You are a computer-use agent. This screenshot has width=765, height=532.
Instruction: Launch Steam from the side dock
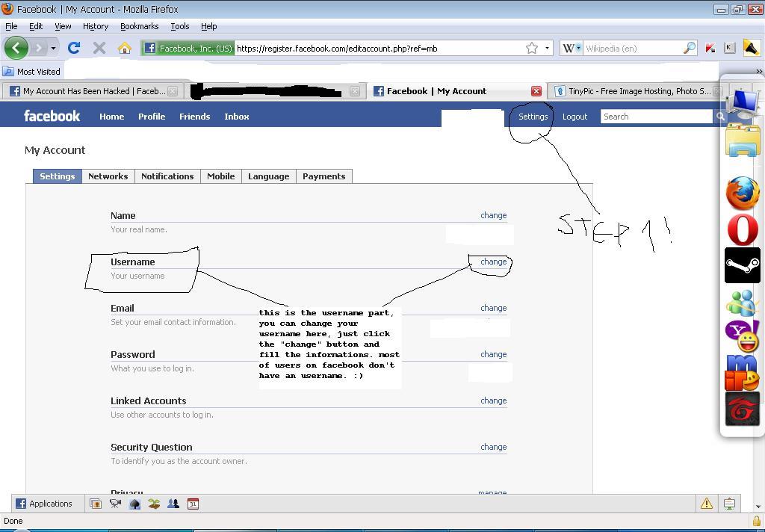coord(743,265)
